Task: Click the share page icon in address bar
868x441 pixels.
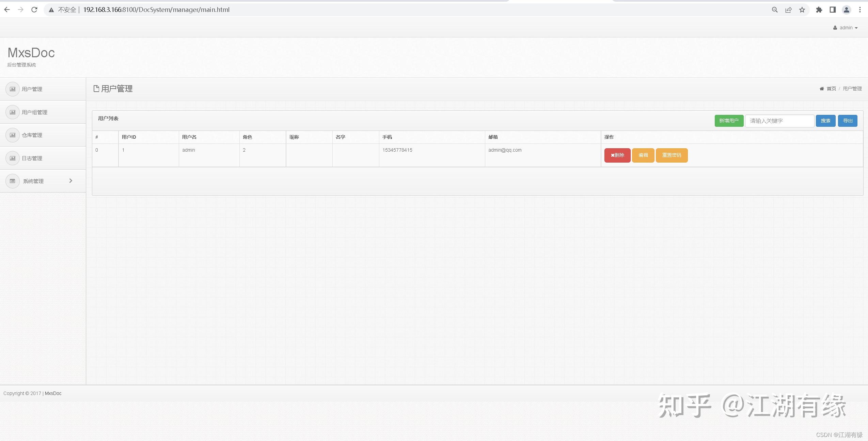Action: point(788,10)
